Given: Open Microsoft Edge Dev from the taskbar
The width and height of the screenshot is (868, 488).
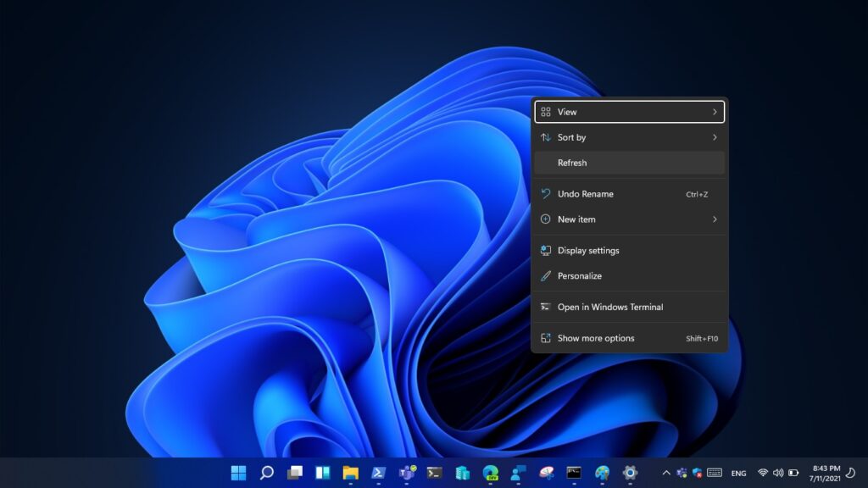Looking at the screenshot, I should click(x=490, y=473).
